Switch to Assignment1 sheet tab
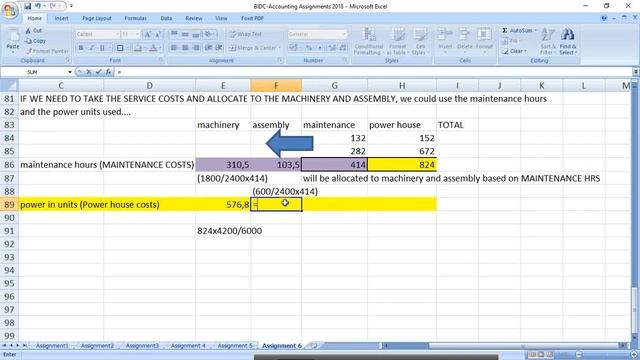The height and width of the screenshot is (360, 640). point(52,346)
